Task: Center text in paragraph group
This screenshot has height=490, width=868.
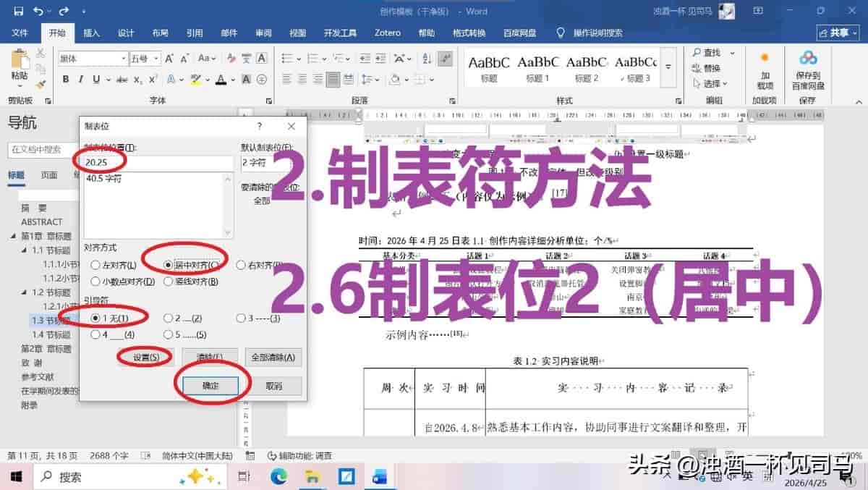Action: 302,79
